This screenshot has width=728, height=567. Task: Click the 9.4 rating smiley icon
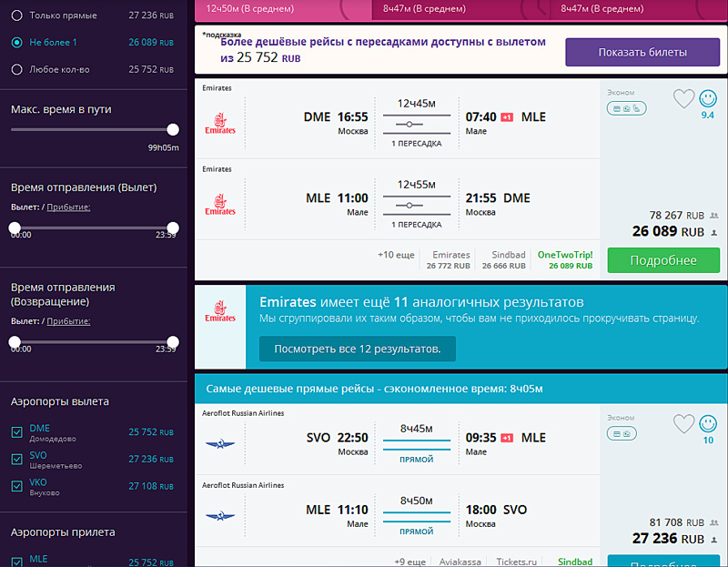pyautogui.click(x=708, y=98)
